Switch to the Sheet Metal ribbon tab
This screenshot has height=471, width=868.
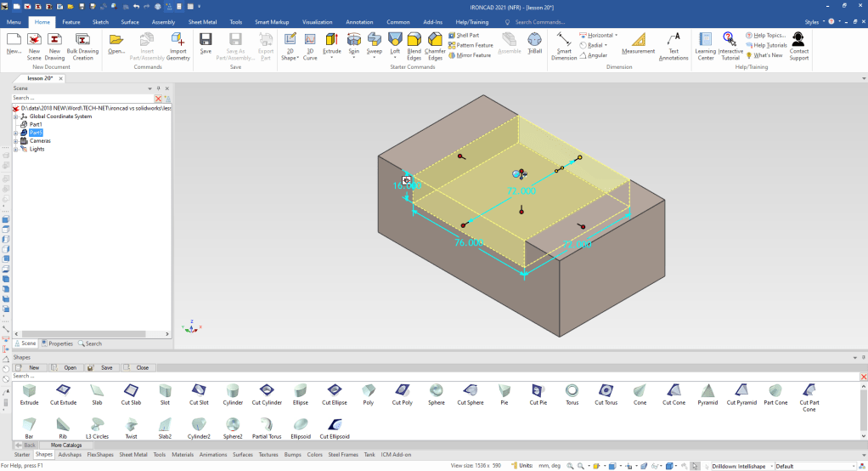click(200, 22)
